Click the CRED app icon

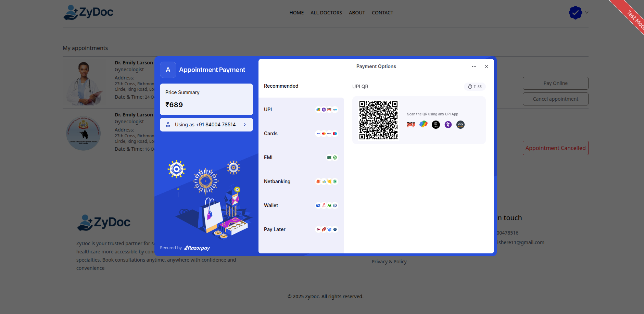pyautogui.click(x=436, y=125)
